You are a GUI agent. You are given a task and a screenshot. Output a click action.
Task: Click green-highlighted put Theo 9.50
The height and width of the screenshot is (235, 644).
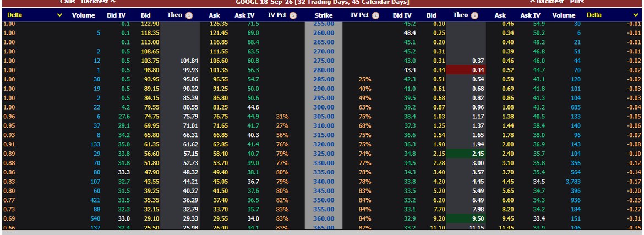click(466, 218)
